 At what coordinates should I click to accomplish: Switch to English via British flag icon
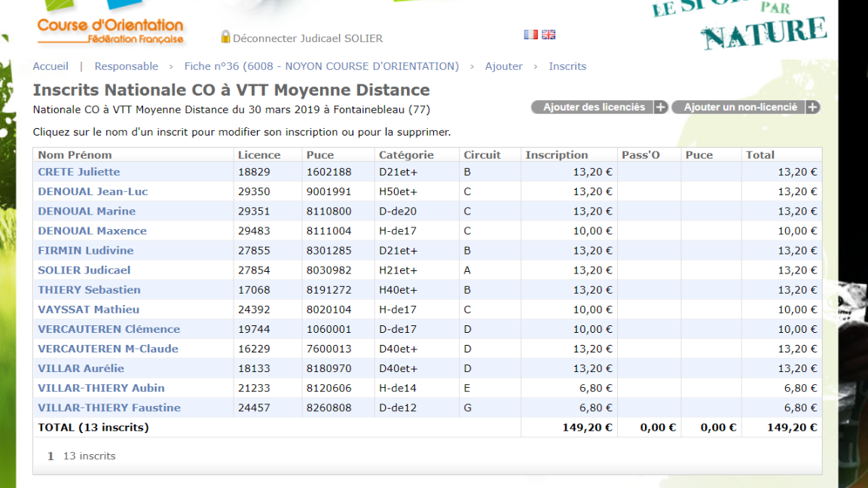pos(549,35)
